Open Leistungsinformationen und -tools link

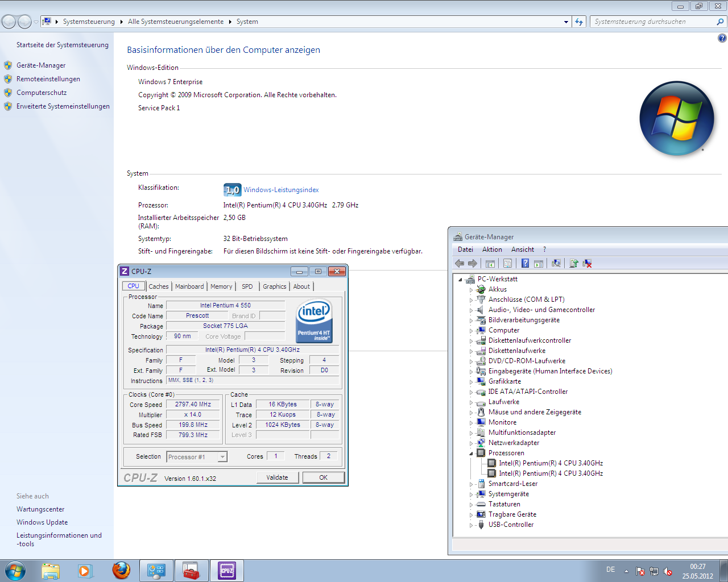coord(59,539)
